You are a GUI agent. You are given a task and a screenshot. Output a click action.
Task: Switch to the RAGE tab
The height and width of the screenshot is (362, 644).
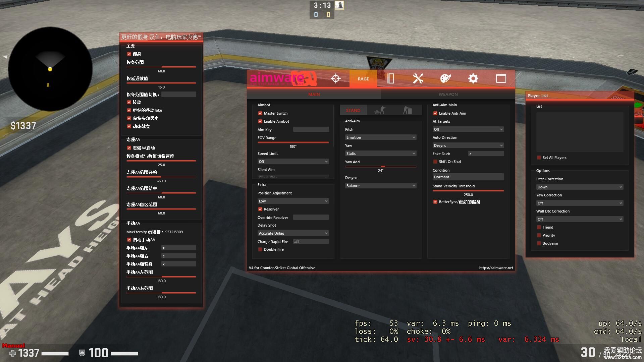[x=363, y=79]
